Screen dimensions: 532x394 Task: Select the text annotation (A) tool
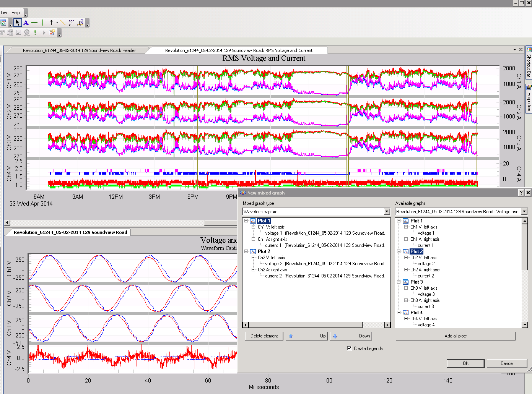[26, 22]
